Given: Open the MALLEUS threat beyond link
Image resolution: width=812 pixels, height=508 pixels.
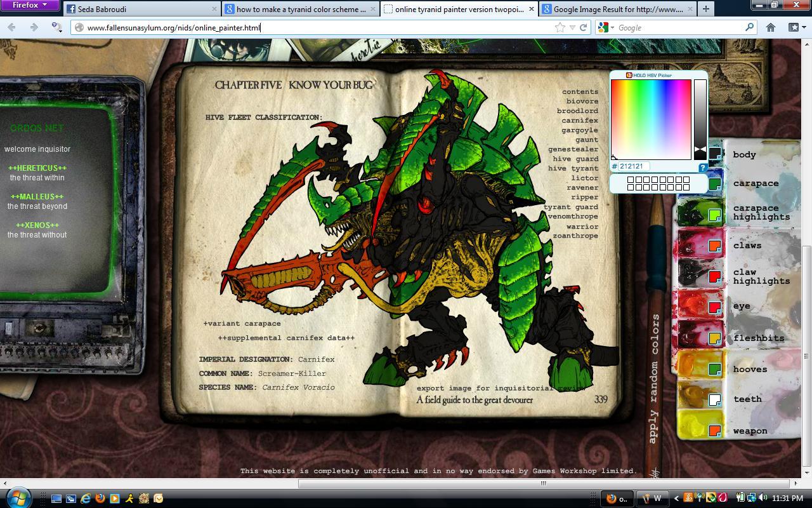Looking at the screenshot, I should 37,201.
